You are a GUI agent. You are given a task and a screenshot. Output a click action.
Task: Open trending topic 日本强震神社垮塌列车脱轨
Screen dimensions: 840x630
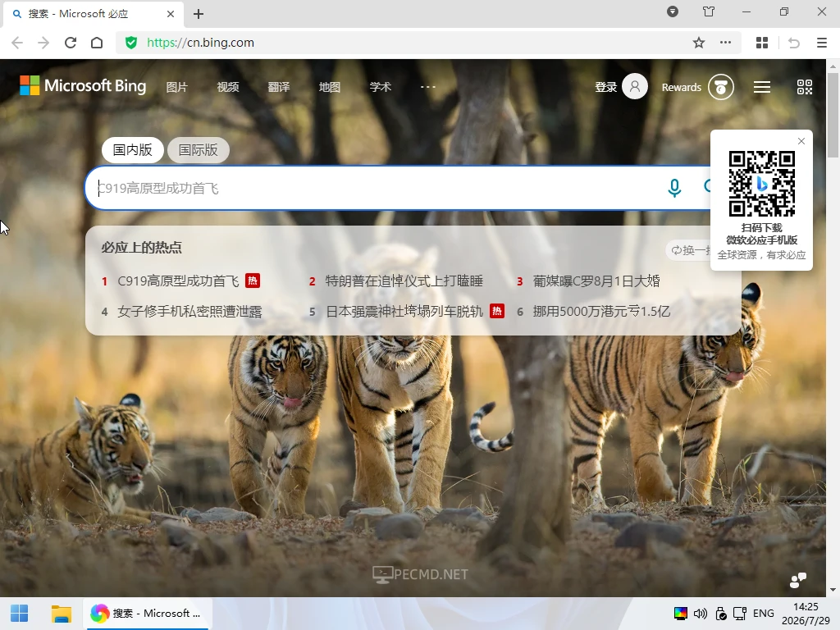point(404,311)
